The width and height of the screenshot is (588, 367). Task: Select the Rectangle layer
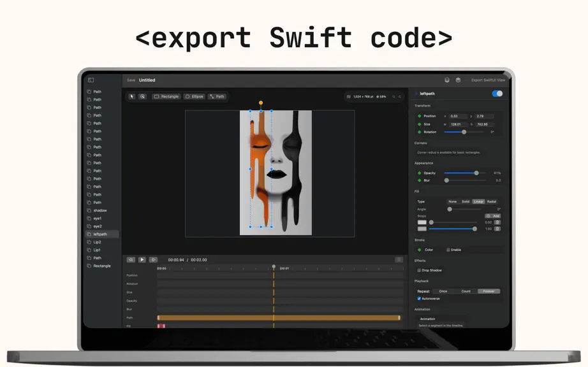pos(102,266)
